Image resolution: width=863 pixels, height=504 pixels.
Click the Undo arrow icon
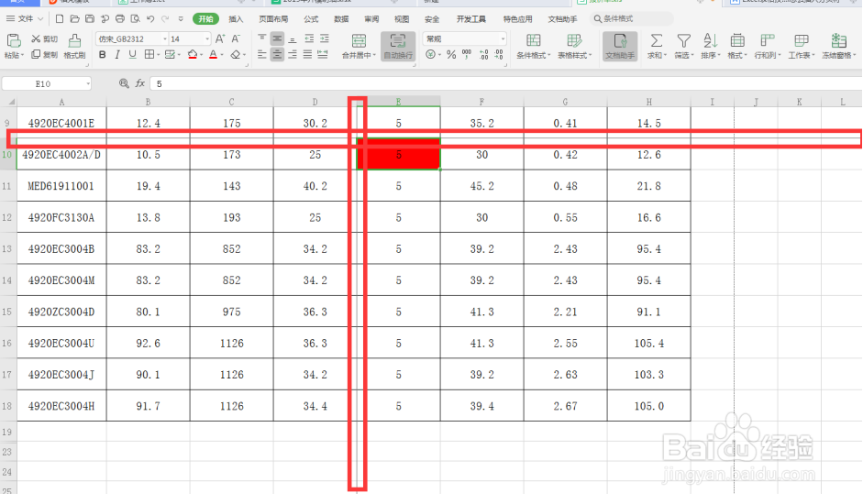[x=150, y=18]
